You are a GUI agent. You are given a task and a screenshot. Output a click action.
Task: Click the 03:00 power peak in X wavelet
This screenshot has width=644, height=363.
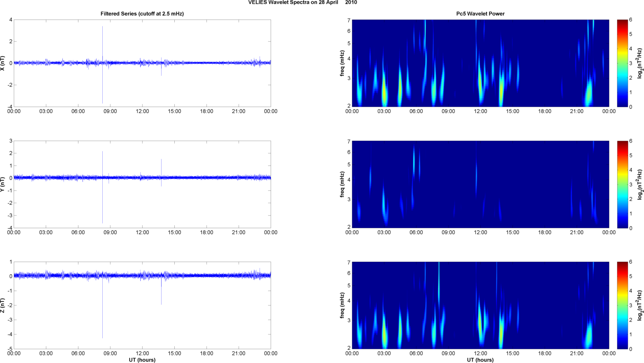[x=385, y=92]
